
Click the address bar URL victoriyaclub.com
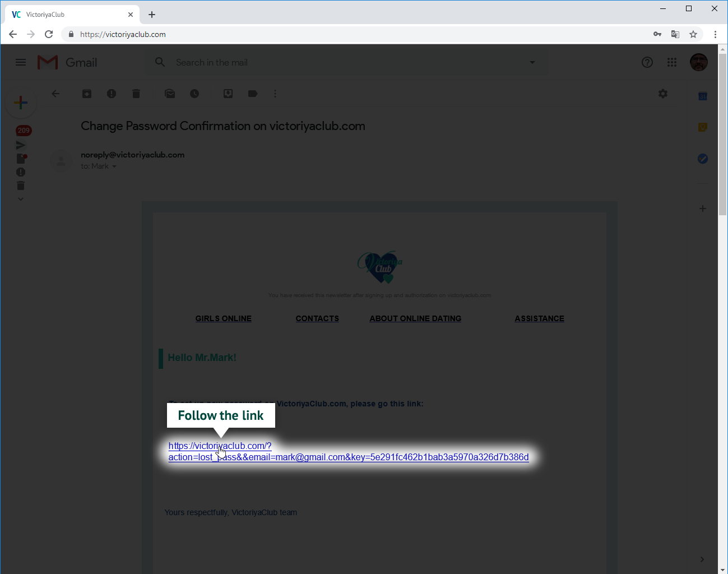tap(123, 34)
